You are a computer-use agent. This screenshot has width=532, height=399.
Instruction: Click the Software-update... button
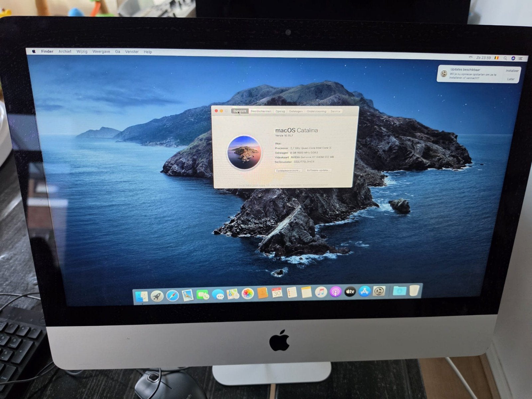point(318,170)
